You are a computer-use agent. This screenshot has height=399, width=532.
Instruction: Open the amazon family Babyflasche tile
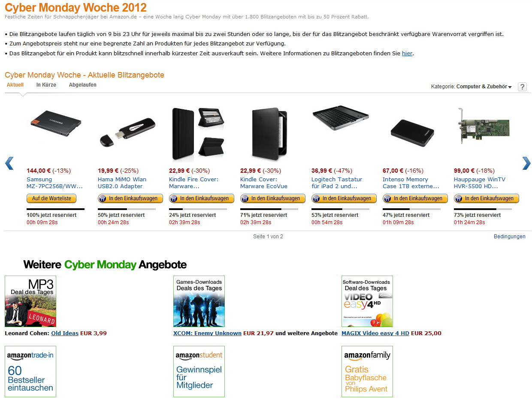coord(367,372)
